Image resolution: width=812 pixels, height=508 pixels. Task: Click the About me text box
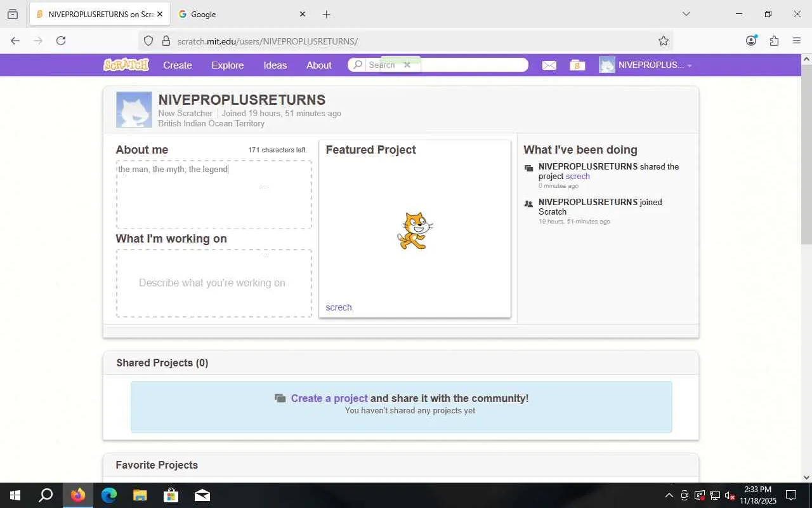(x=214, y=194)
